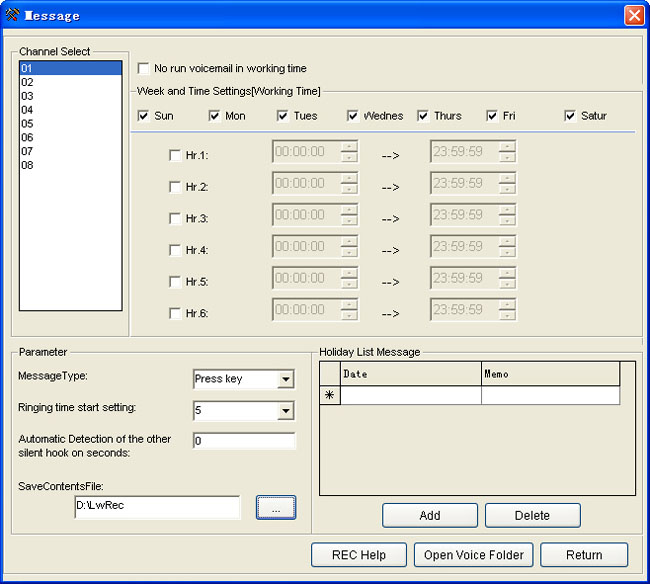The height and width of the screenshot is (584, 650).
Task: Expand the Ringing time start setting dropdown
Action: 285,411
